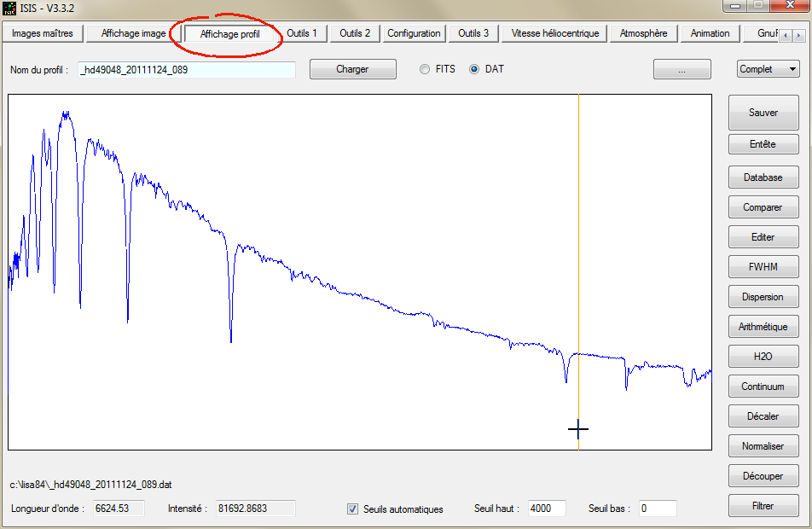Viewport: 812px width, 529px height.
Task: Apply the Continuum function
Action: [x=763, y=387]
